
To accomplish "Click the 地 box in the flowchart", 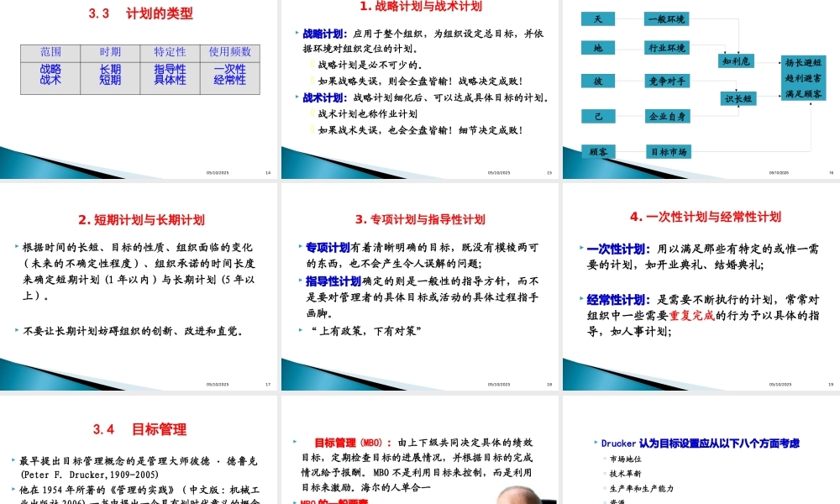I will pos(598,48).
